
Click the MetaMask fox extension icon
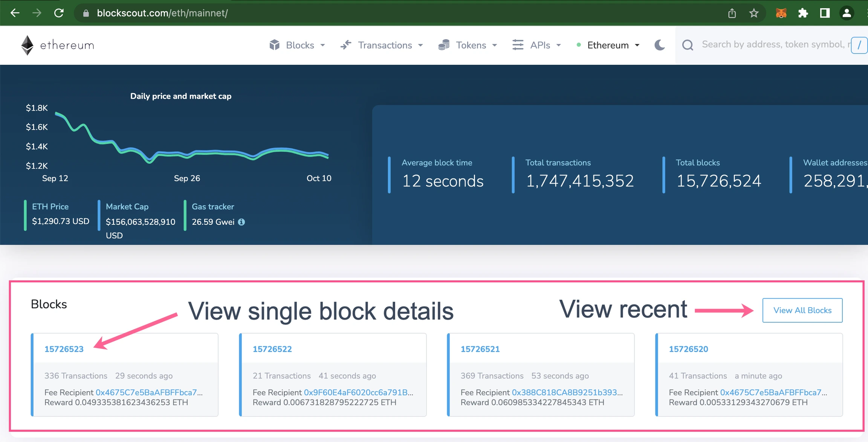pos(781,13)
